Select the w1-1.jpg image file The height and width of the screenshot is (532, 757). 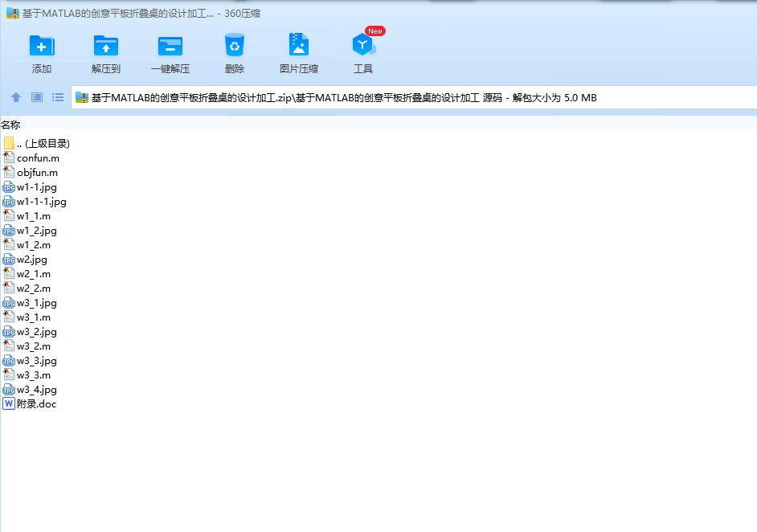pyautogui.click(x=30, y=186)
